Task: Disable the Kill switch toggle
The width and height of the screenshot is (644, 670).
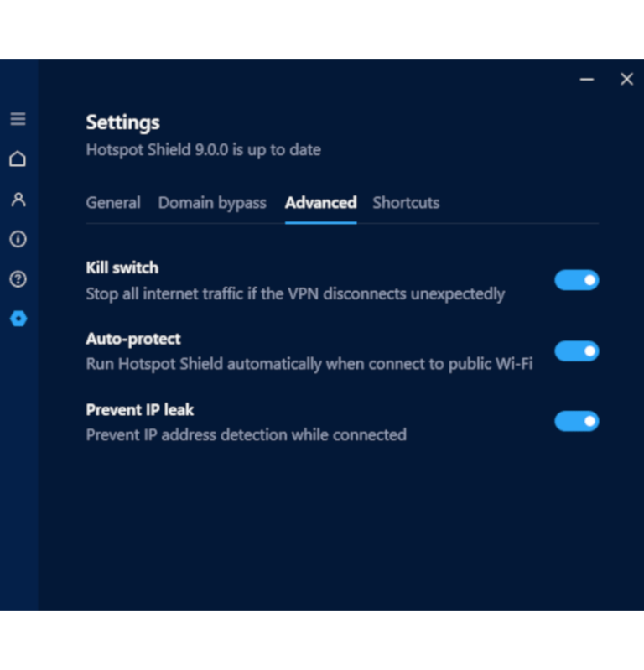Action: point(576,280)
